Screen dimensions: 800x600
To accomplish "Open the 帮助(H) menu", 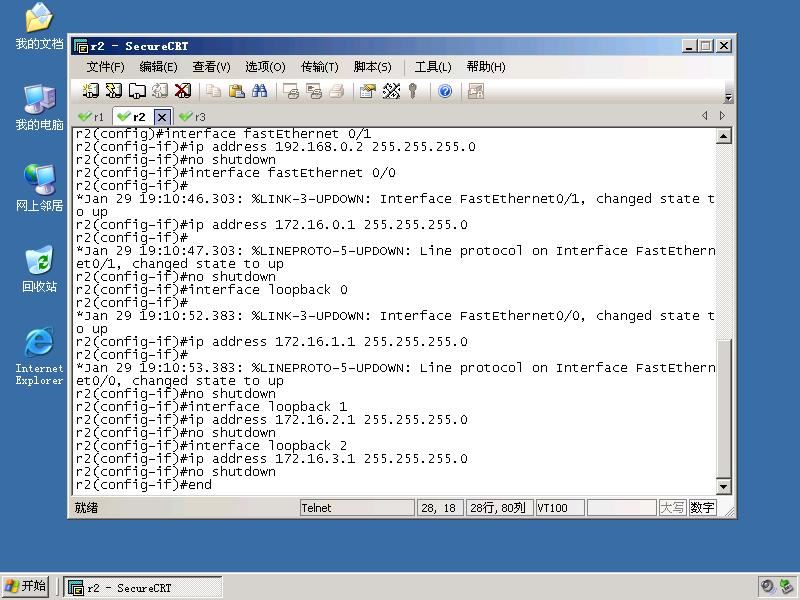I will (486, 67).
